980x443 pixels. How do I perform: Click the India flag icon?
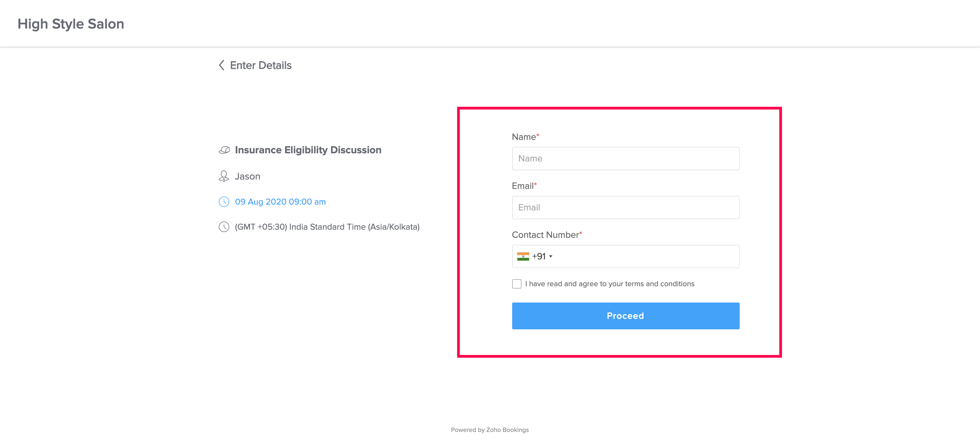(x=523, y=256)
